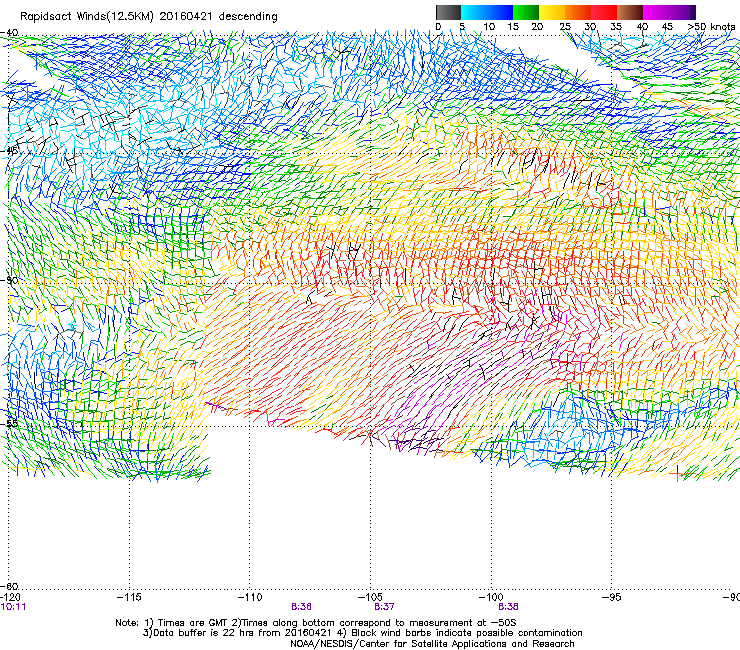
Task: Click the '-60' latitude axis label
Action: [10, 586]
